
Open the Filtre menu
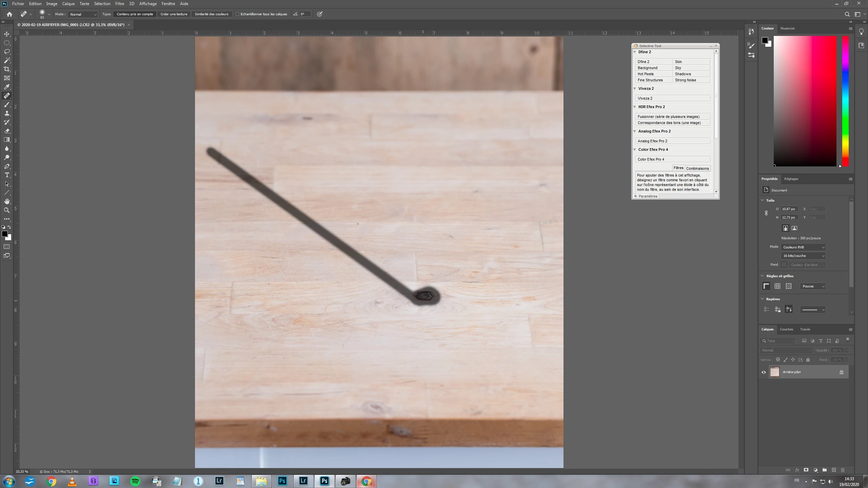pos(119,4)
